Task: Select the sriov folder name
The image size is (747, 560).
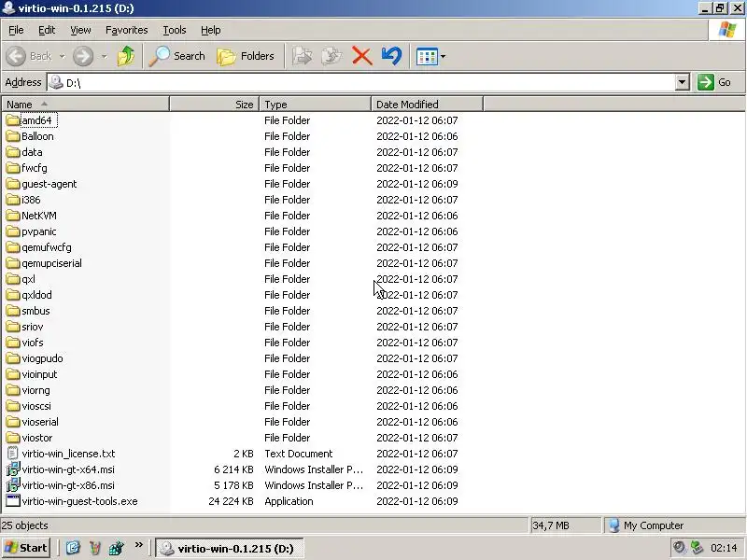Action: coord(33,327)
